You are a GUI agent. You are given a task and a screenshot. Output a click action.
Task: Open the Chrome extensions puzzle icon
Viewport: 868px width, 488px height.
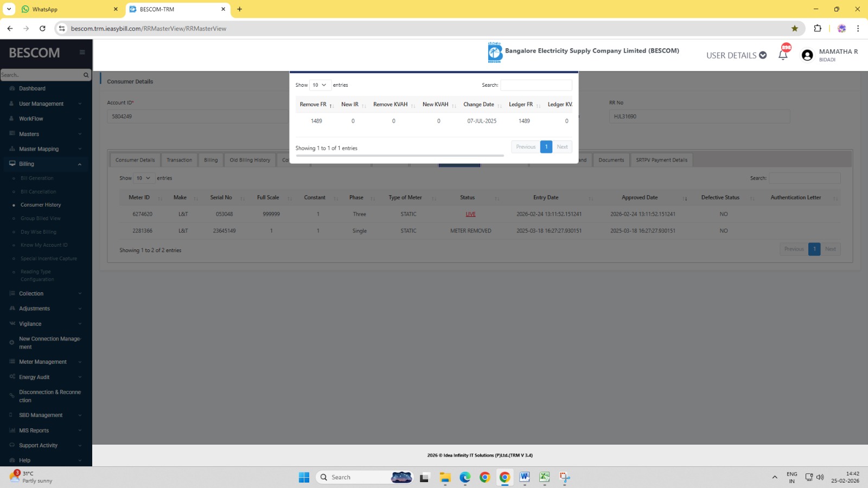coord(818,29)
